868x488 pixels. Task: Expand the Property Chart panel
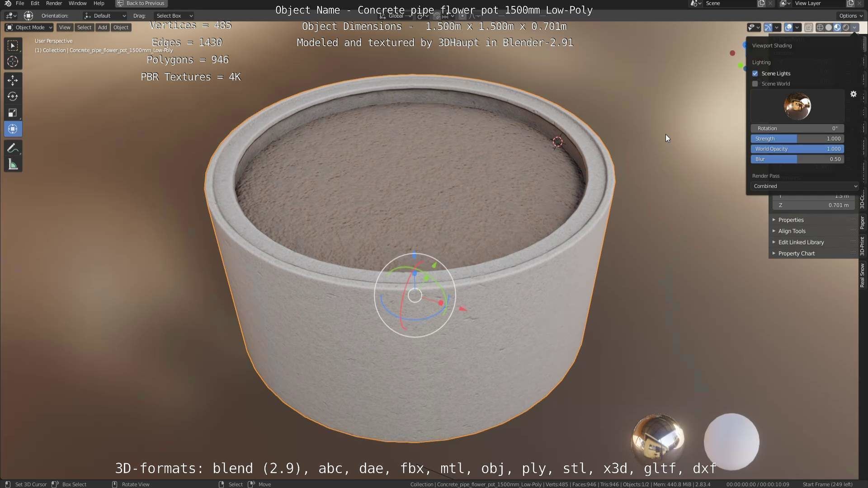point(814,253)
